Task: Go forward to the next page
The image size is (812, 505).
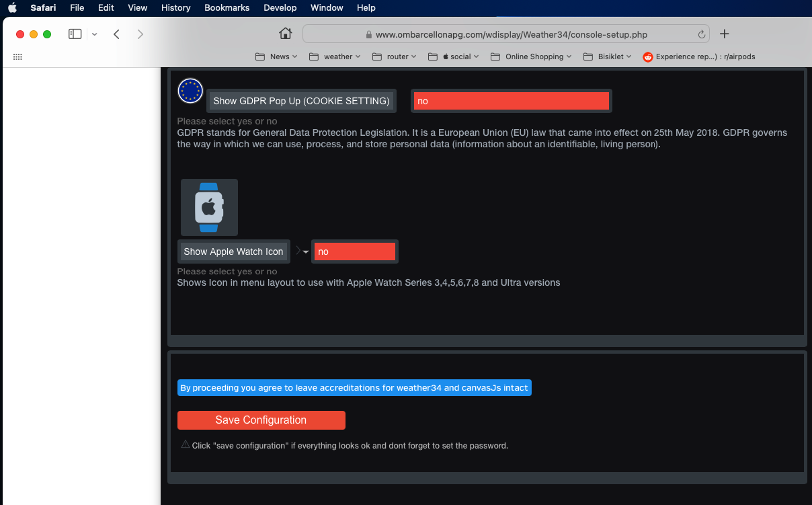Action: click(x=140, y=34)
